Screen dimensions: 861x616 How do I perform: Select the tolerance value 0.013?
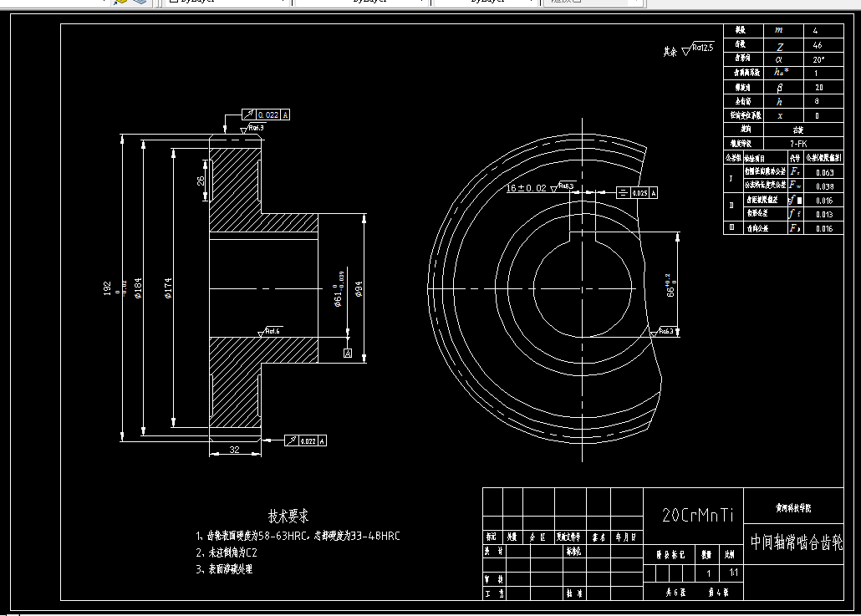click(x=825, y=214)
